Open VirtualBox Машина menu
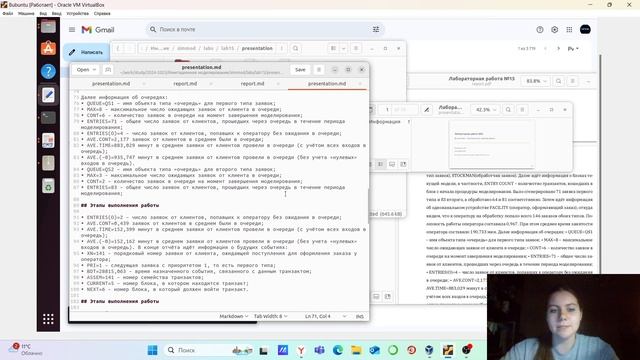This screenshot has width=640, height=360. [x=26, y=13]
